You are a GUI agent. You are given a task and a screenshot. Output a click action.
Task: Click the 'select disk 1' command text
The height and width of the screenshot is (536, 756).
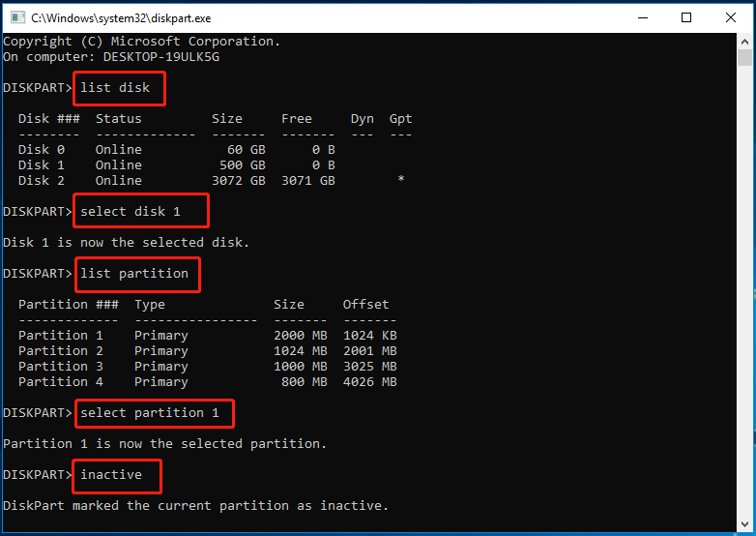tap(131, 211)
